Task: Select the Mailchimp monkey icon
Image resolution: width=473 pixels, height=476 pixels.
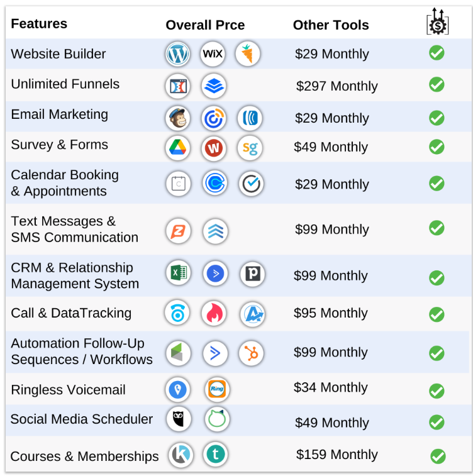Action: [x=178, y=118]
